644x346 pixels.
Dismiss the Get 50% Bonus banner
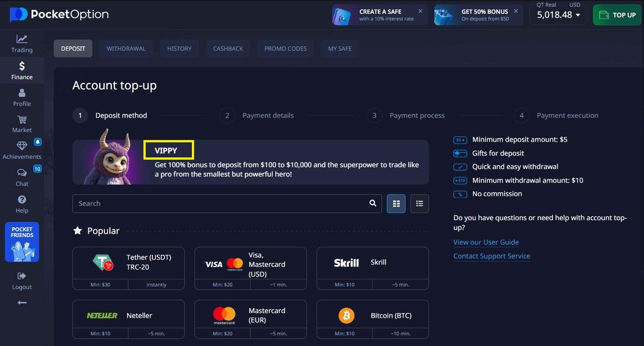[x=516, y=11]
